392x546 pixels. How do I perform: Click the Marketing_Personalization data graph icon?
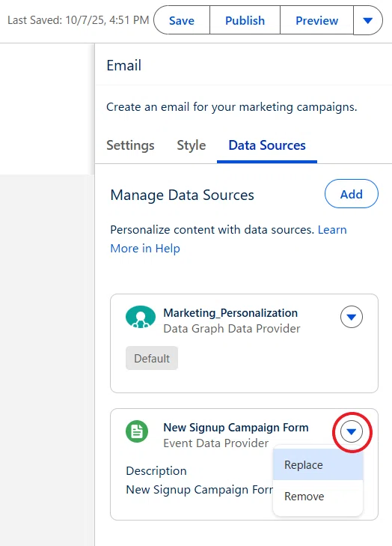141,318
